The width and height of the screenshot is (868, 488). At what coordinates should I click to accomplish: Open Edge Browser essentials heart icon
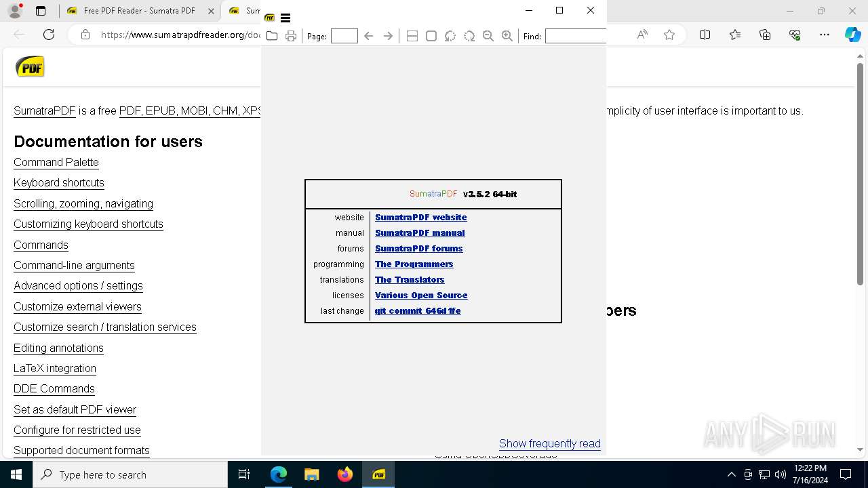[795, 35]
